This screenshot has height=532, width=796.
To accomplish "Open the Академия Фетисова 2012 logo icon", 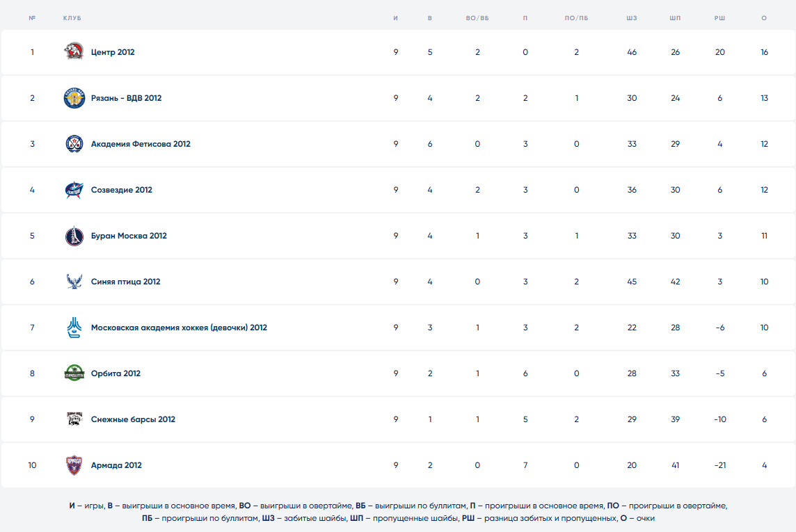I will click(74, 144).
